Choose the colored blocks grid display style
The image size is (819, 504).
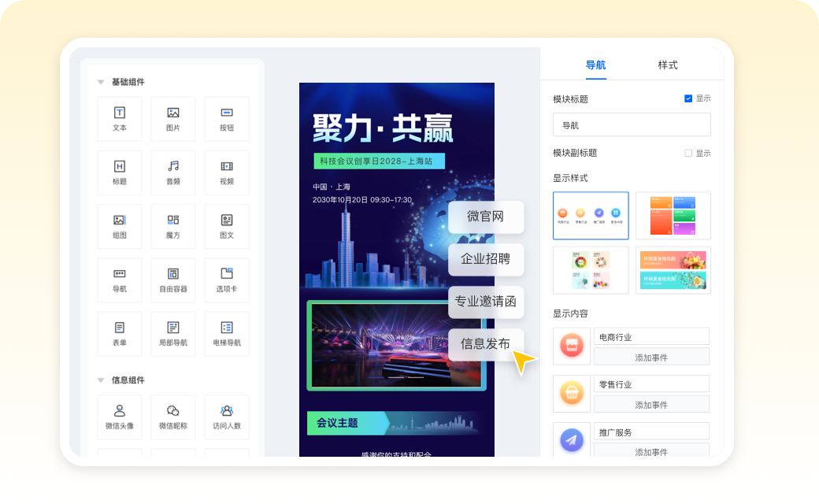[x=673, y=215]
